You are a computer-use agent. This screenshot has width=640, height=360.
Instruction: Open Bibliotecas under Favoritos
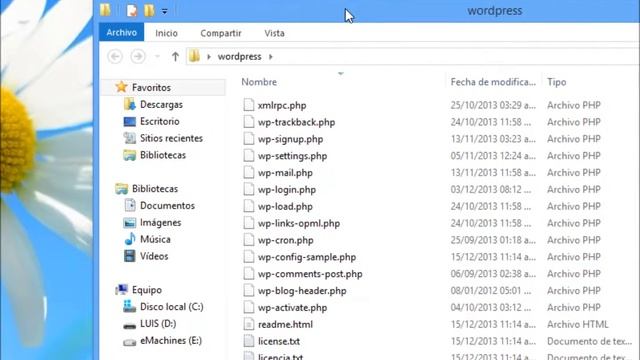[x=163, y=155]
